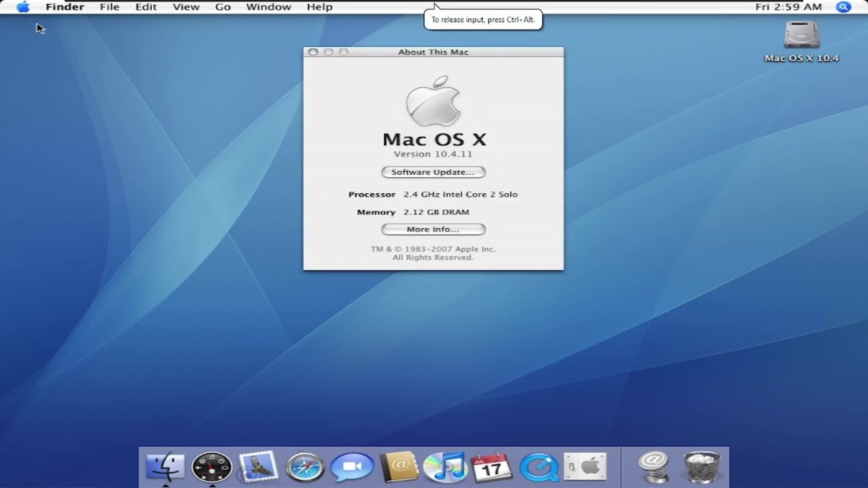
Task: Open the Mail stamp icon in Dock
Action: point(258,466)
